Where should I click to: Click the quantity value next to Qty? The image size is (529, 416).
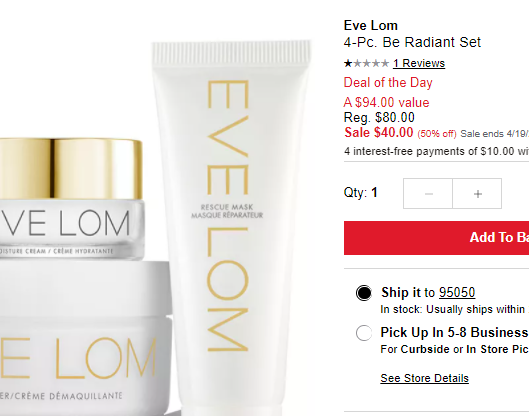(x=374, y=193)
